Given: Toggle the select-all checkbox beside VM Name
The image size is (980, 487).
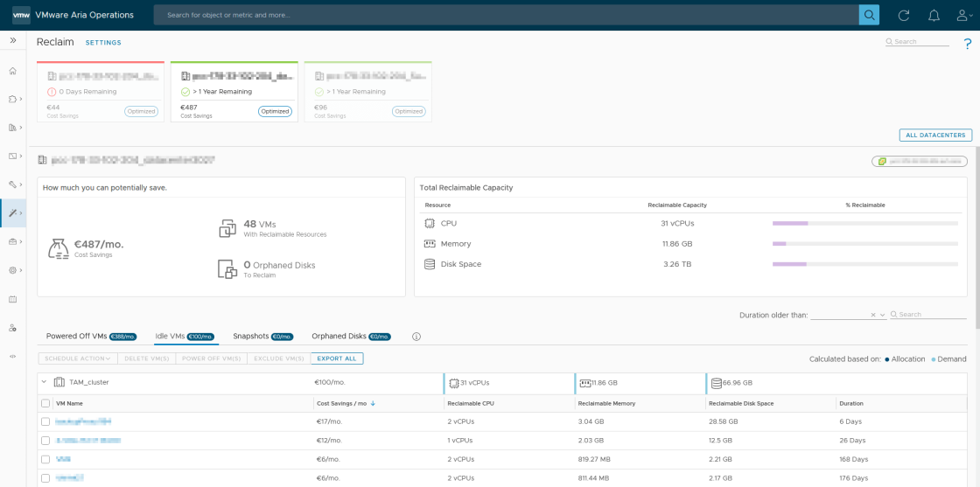Looking at the screenshot, I should [45, 404].
